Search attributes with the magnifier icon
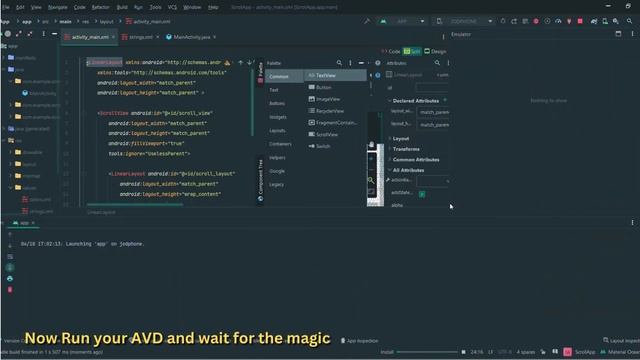 (x=437, y=63)
